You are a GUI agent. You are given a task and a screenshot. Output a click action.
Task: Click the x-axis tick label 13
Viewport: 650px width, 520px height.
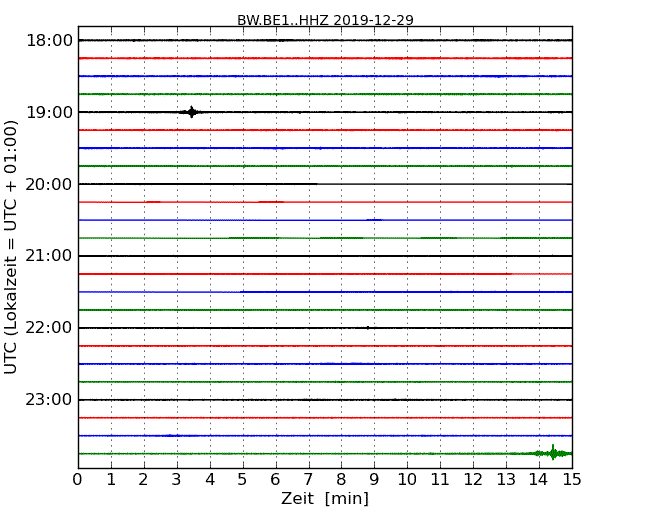tap(506, 480)
